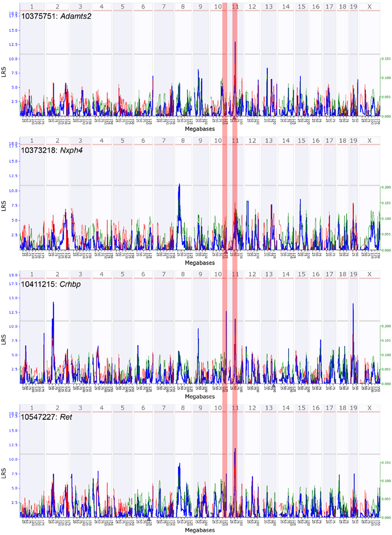Open chromosome 6 header in Ret plot
Screen dimensions: 392x535
tap(143, 408)
